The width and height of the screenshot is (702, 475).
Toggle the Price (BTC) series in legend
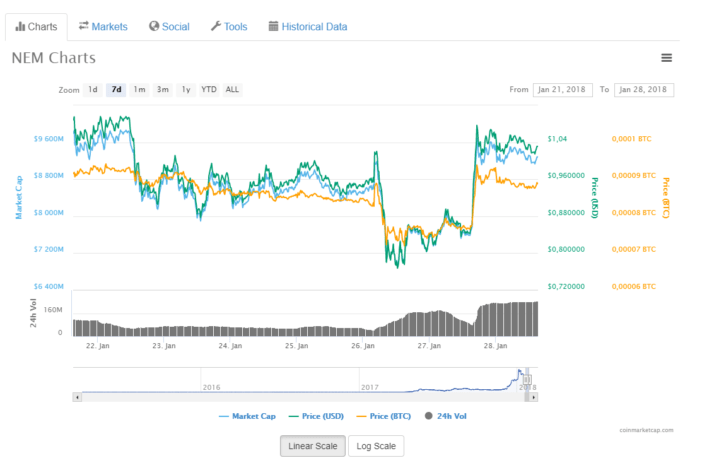[384, 416]
